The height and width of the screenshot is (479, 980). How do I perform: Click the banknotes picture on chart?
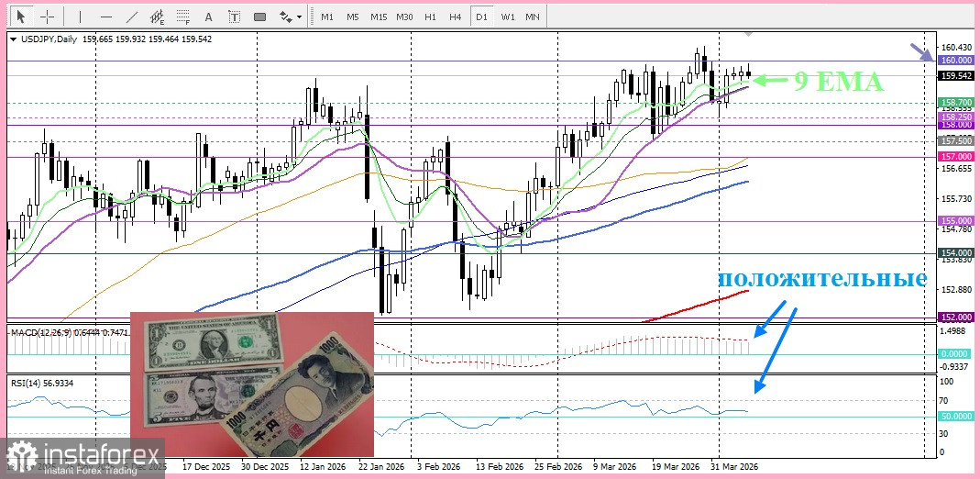point(252,384)
